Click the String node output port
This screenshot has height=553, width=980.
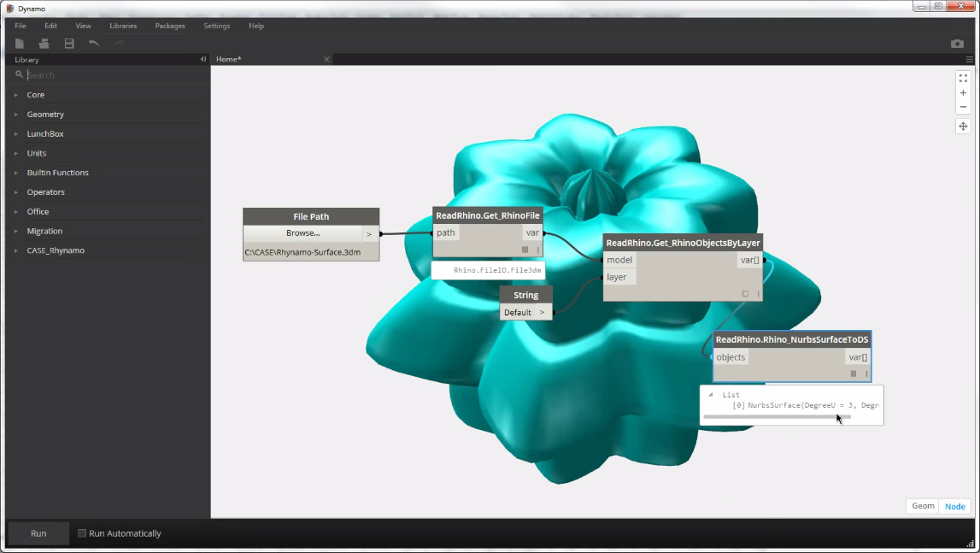tap(543, 312)
